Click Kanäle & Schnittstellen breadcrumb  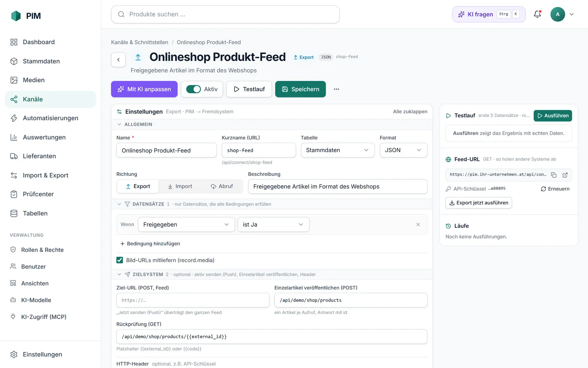(140, 43)
